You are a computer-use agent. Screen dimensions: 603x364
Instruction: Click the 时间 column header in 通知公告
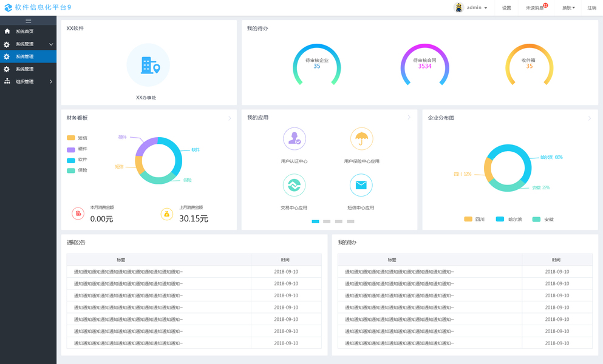click(x=286, y=260)
